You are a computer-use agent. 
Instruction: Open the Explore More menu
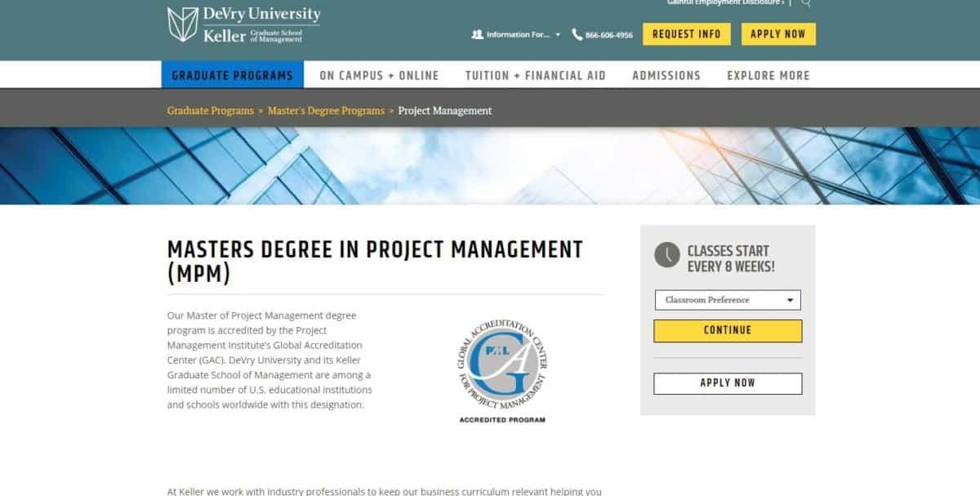[x=768, y=75]
